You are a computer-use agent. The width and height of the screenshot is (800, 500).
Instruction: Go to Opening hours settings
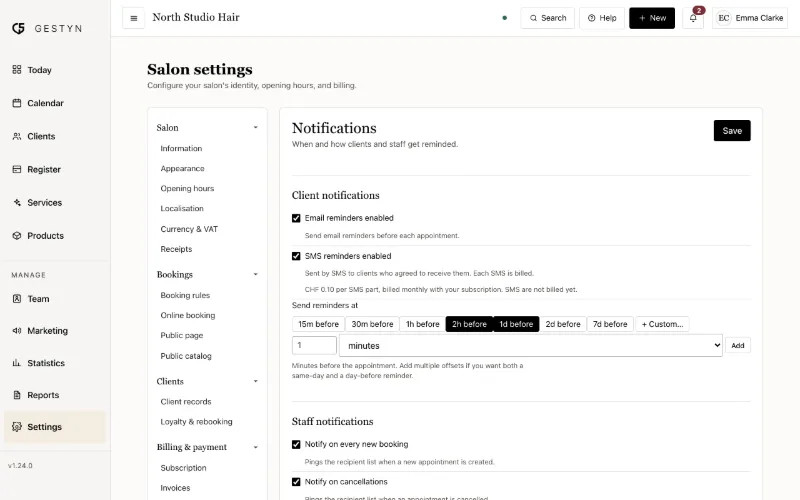click(x=187, y=188)
